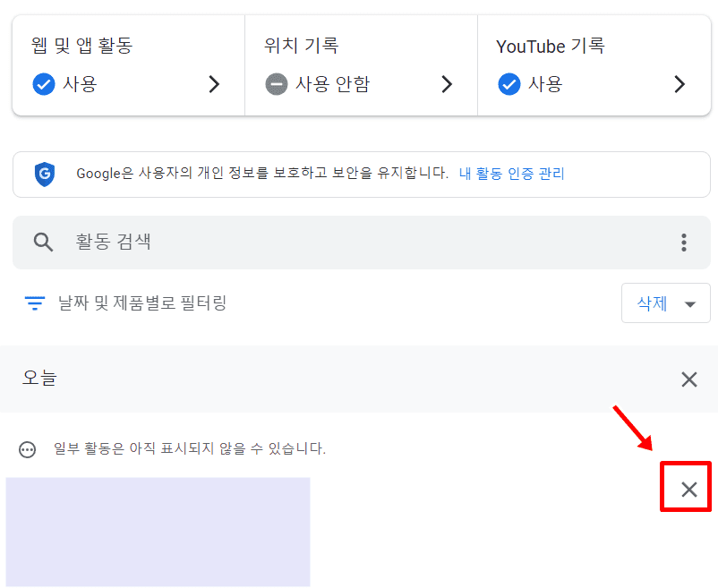Click the 사용 안함 status text
Image resolution: width=718 pixels, height=588 pixels.
pos(332,84)
